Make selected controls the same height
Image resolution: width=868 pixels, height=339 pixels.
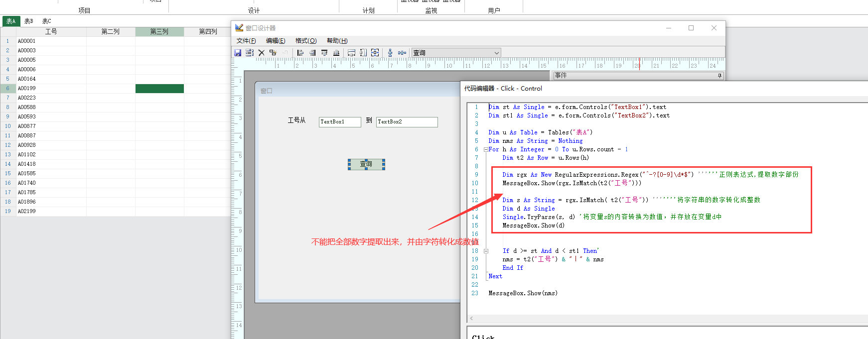click(363, 53)
